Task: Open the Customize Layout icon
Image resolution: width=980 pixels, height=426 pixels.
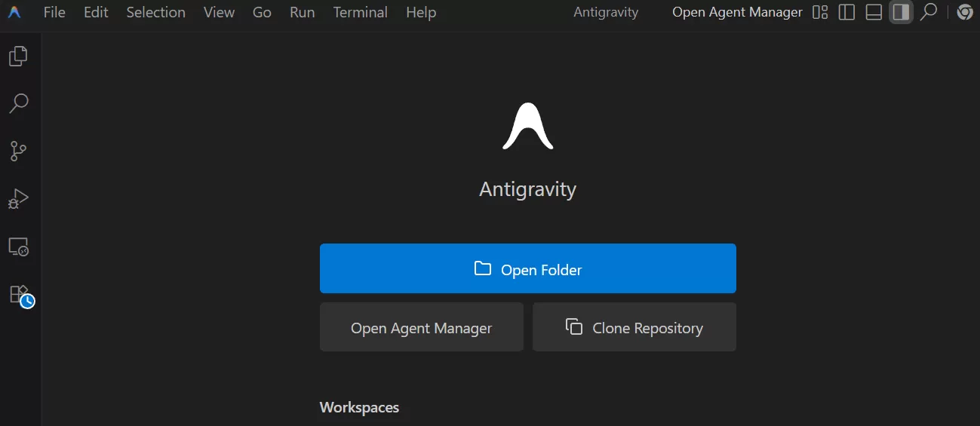Action: pos(820,12)
